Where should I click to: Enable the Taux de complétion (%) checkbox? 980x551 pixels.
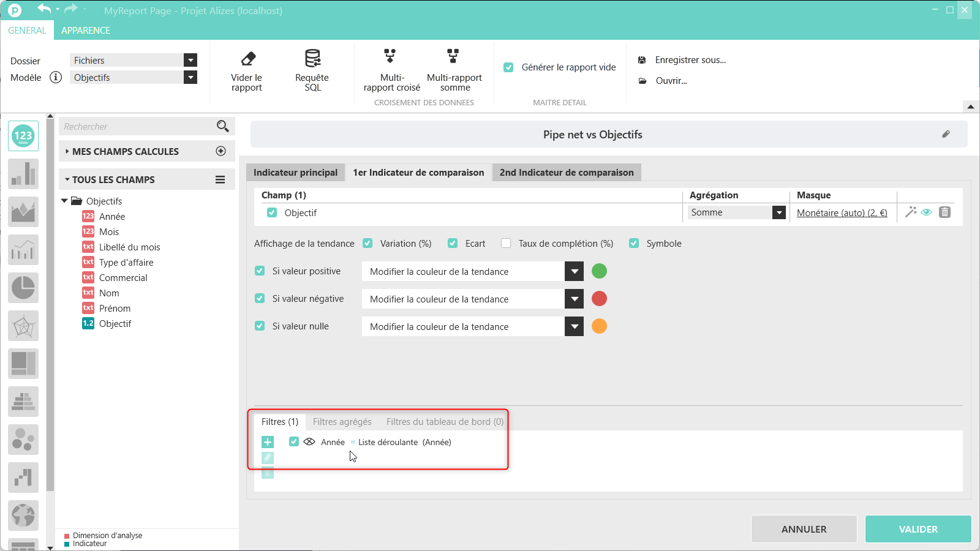pos(506,243)
